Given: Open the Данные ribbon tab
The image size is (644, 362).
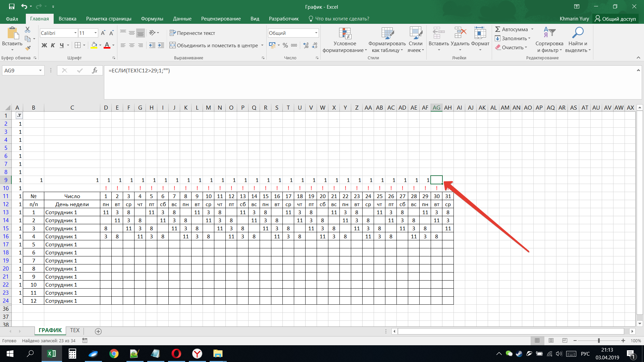Looking at the screenshot, I should coord(182,19).
